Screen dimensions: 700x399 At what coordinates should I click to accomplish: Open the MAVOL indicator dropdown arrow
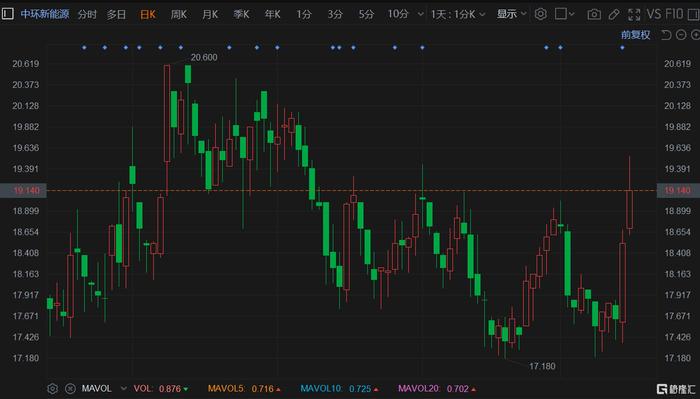point(124,389)
